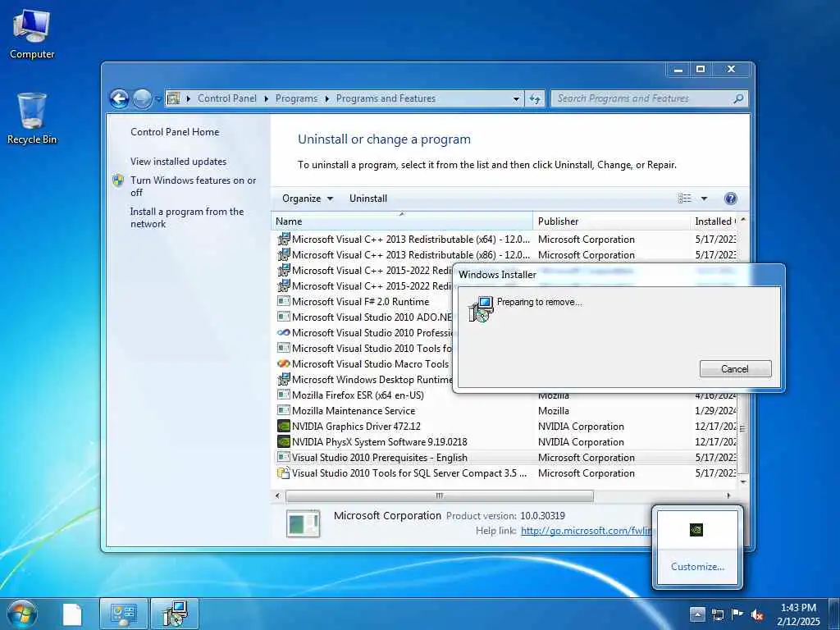Click Uninstall in the toolbar

pos(368,199)
